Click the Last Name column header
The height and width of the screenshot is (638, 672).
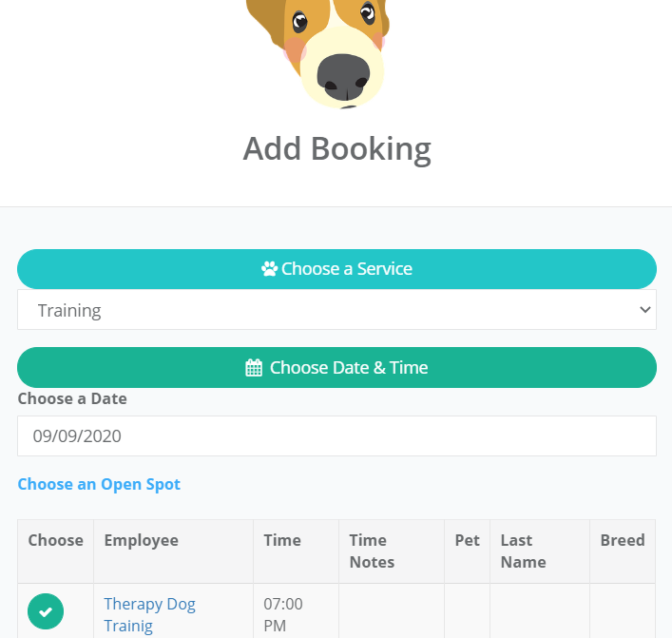(524, 551)
